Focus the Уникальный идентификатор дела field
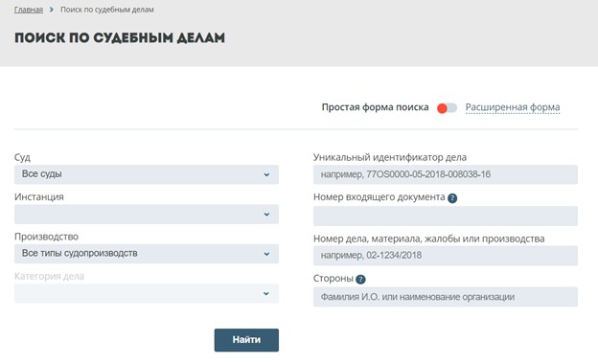The height and width of the screenshot is (364, 598). [446, 174]
